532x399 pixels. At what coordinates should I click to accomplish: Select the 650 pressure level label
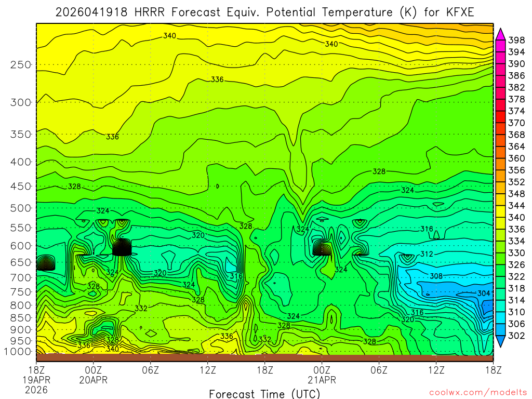(21, 262)
